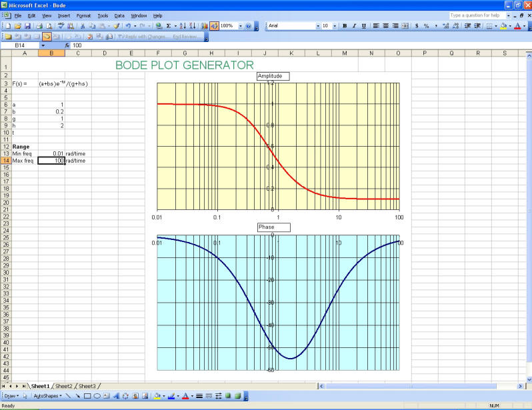Select row 6 header
This screenshot has height=410, width=532.
[x=6, y=105]
